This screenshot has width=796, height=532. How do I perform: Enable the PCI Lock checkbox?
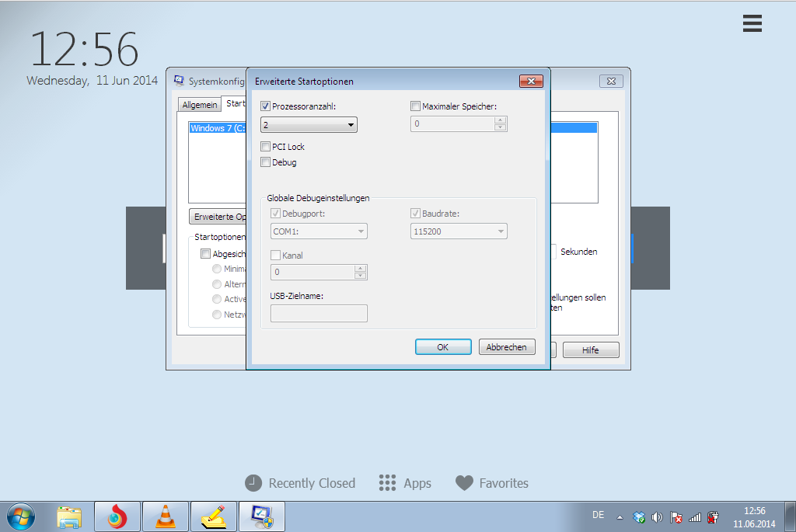pyautogui.click(x=266, y=147)
